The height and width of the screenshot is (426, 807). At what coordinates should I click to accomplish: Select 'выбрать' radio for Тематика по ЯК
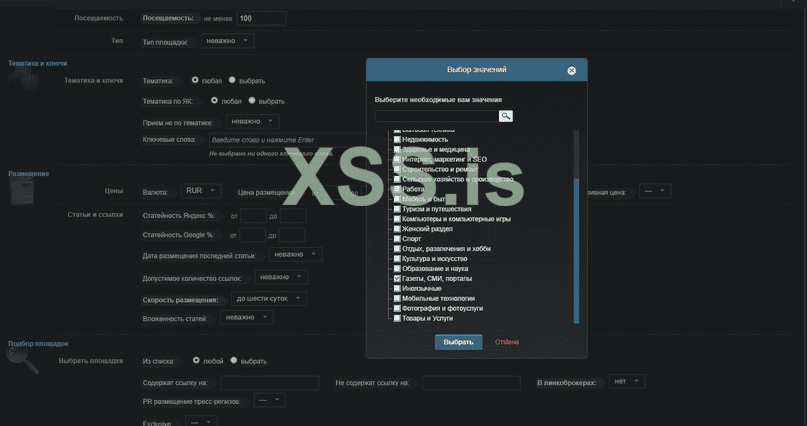coord(252,100)
